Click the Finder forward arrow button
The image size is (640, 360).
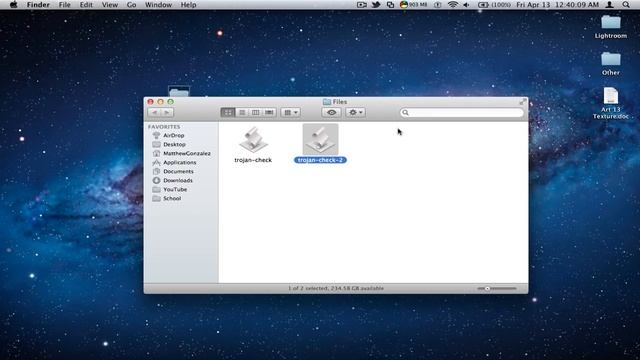[167, 112]
